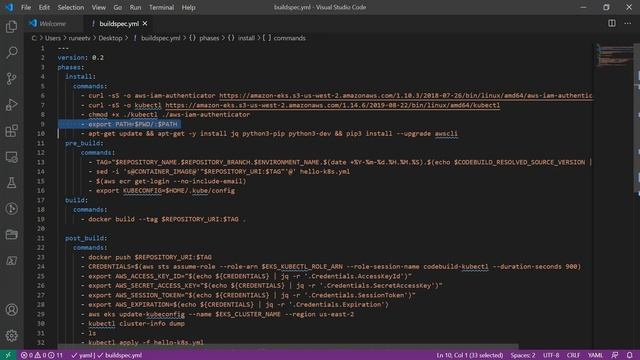Open the Manage gear icon
Viewport: 640px width, 360px height.
[x=11, y=336]
